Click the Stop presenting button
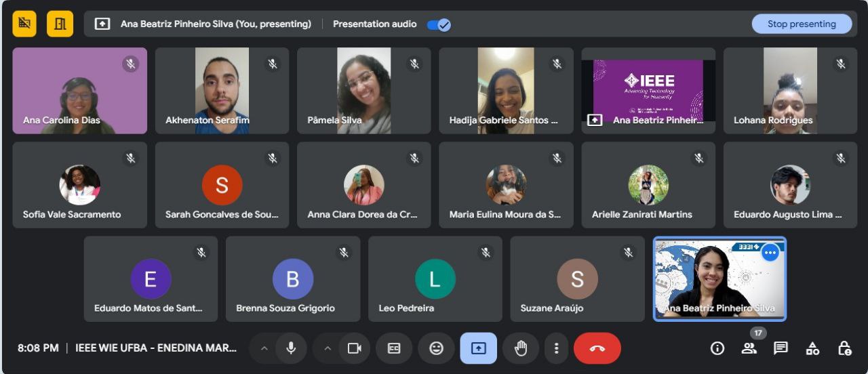The image size is (868, 374). click(801, 24)
